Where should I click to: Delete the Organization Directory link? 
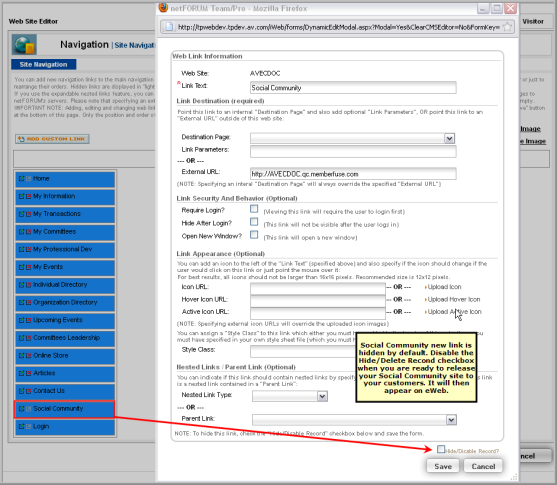pos(28,302)
